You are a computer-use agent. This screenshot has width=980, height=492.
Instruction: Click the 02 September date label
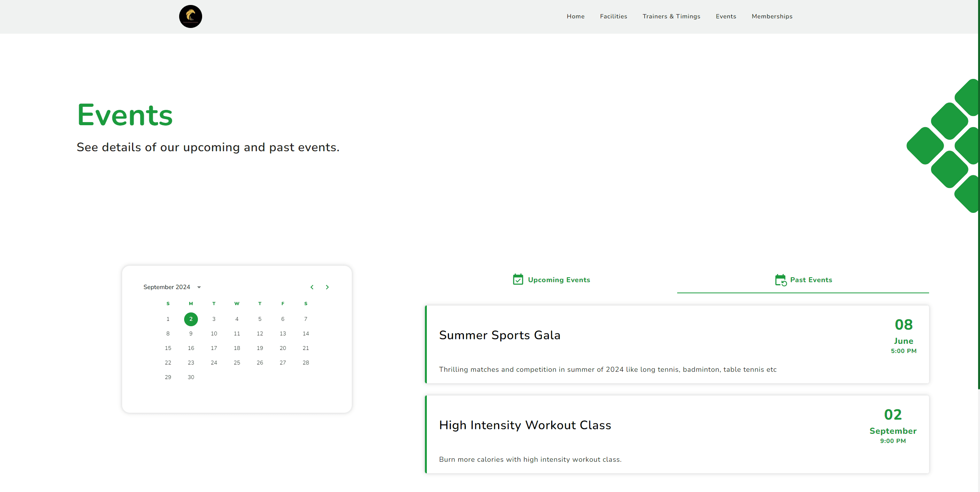tap(893, 422)
